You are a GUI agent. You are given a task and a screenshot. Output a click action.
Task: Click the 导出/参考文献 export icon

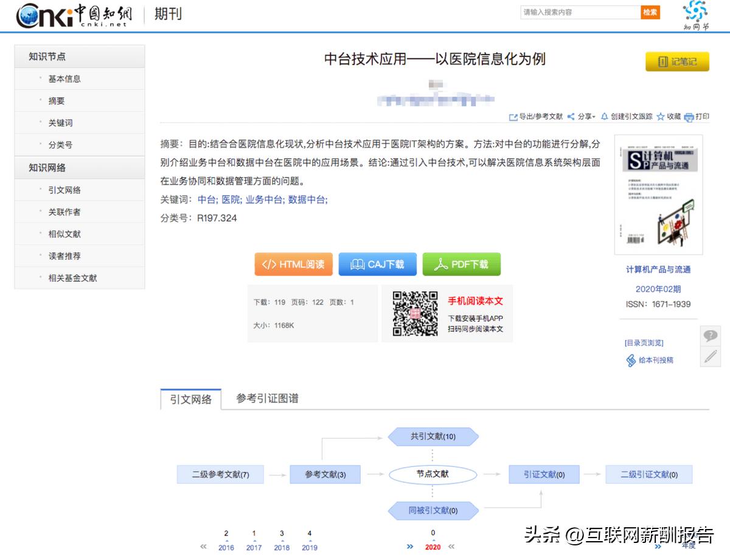click(513, 116)
